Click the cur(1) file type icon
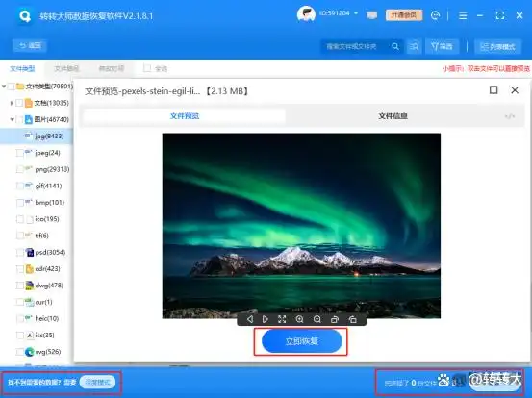Image resolution: width=532 pixels, height=398 pixels. tap(30, 302)
